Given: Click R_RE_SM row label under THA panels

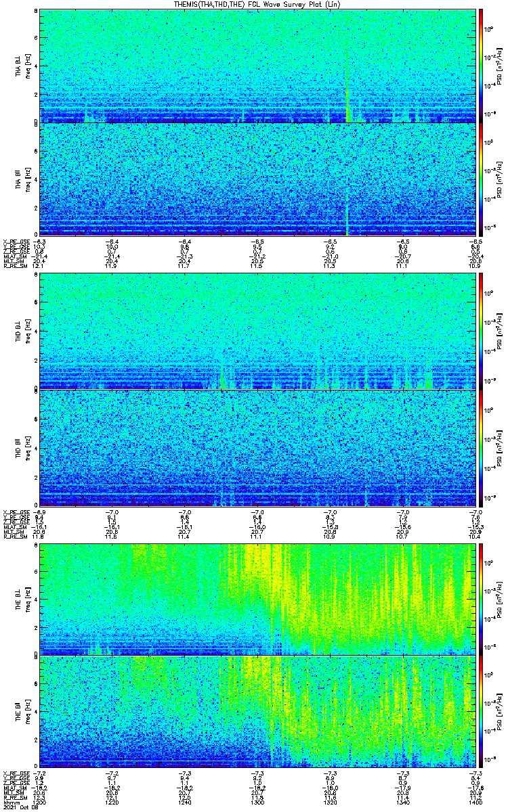Looking at the screenshot, I should point(14,267).
